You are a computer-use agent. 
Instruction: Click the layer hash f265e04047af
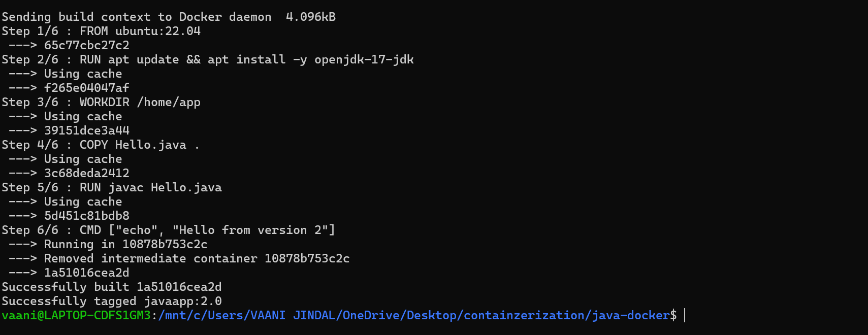pos(86,88)
